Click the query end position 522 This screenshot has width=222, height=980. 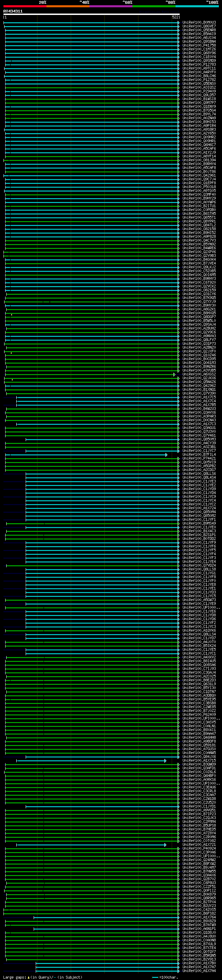[175, 17]
